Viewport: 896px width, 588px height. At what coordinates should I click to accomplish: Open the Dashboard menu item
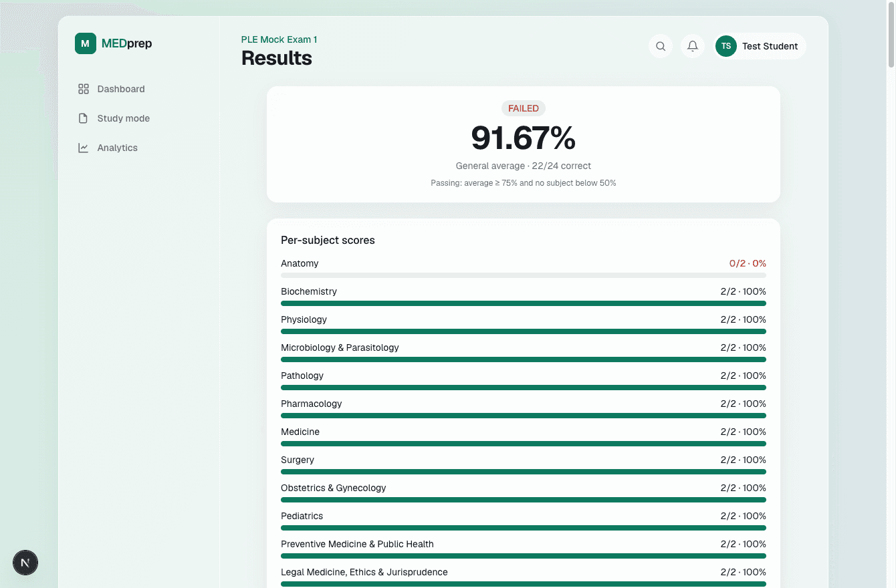pos(121,89)
